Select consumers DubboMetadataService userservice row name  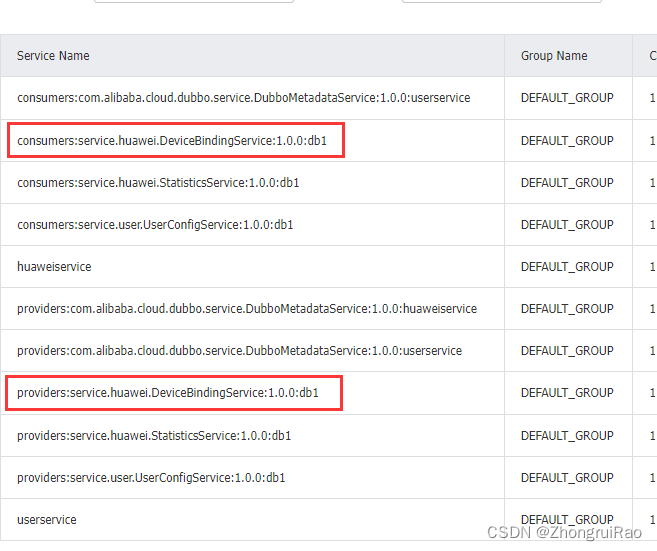243,98
